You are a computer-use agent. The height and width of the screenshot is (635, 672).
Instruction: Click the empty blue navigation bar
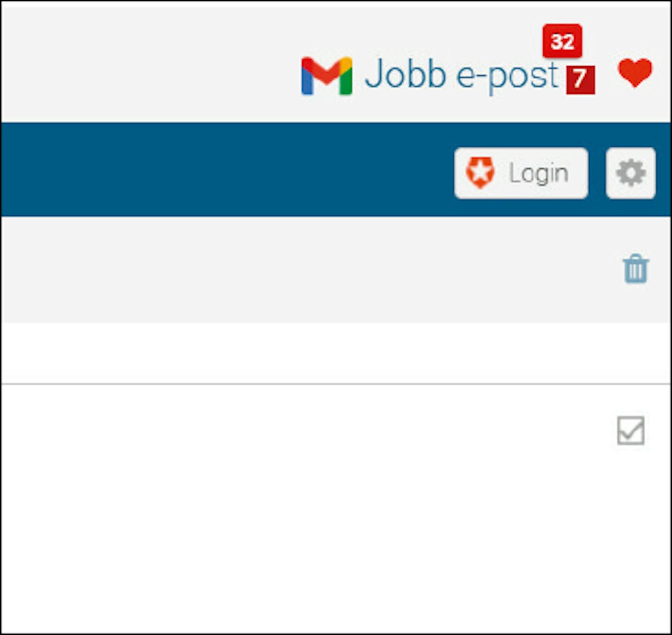[x=224, y=169]
